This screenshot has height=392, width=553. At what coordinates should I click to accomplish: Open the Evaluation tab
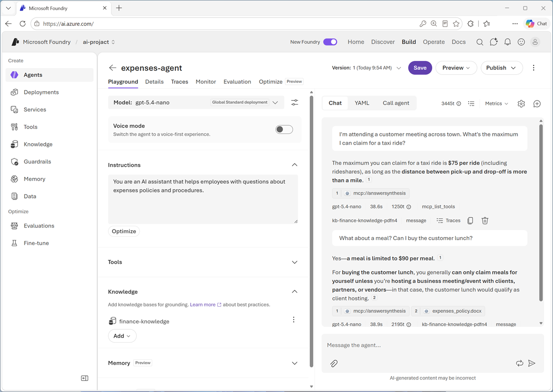click(237, 82)
